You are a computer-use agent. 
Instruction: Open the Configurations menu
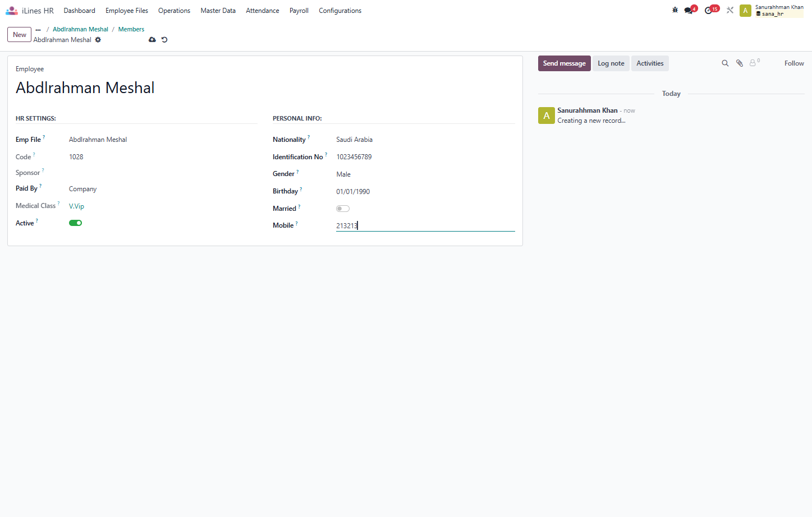340,11
